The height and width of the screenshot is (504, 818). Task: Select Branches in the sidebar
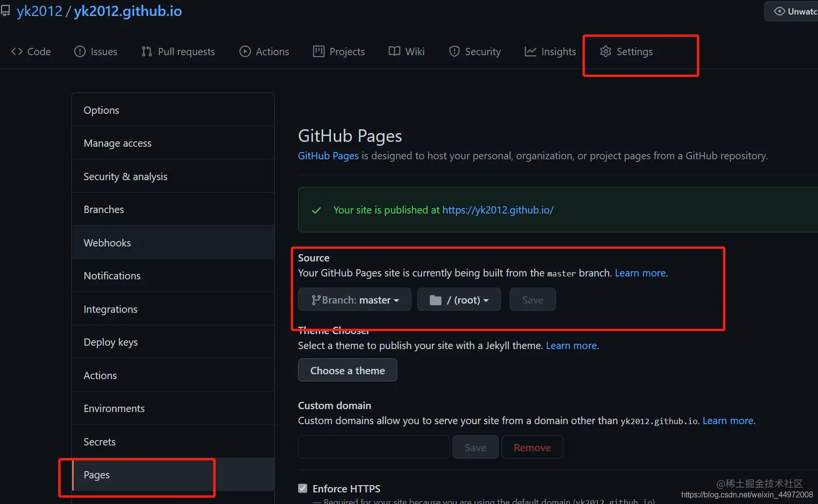click(173, 209)
